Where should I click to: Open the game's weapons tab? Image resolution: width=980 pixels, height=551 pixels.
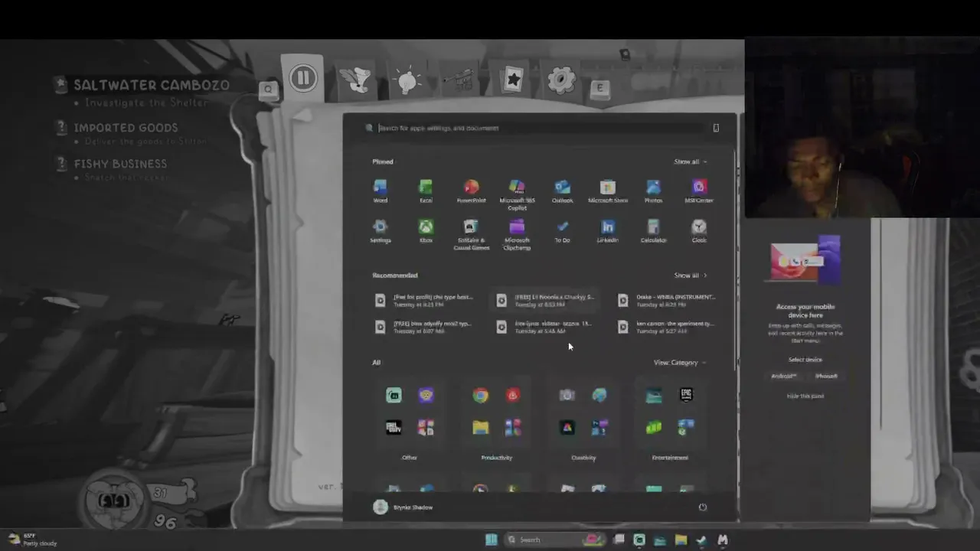click(459, 80)
